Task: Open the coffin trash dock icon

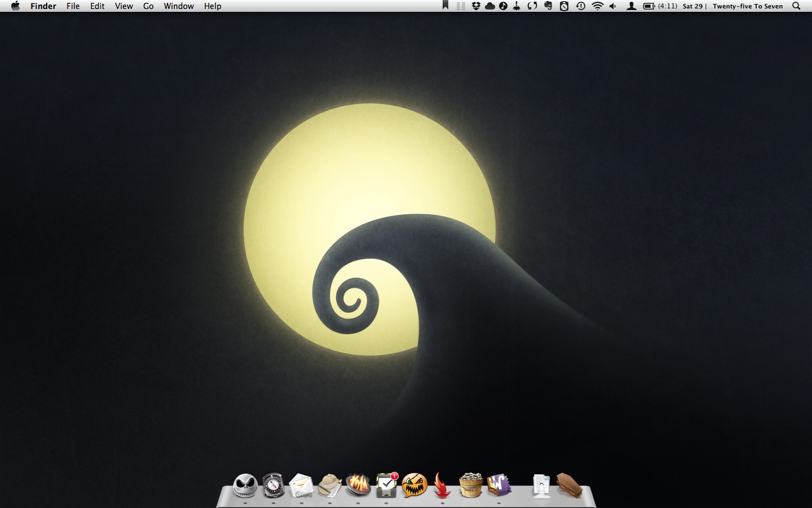Action: pyautogui.click(x=570, y=485)
